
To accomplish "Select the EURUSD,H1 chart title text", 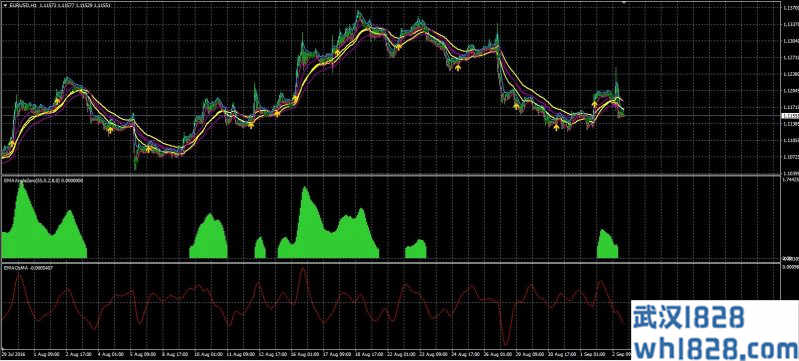I will tap(21, 5).
